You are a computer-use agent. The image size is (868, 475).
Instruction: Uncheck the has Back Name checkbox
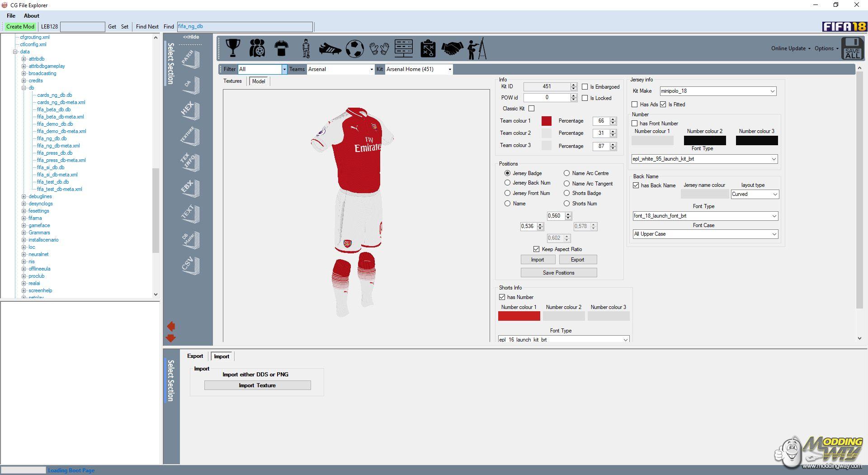click(636, 185)
